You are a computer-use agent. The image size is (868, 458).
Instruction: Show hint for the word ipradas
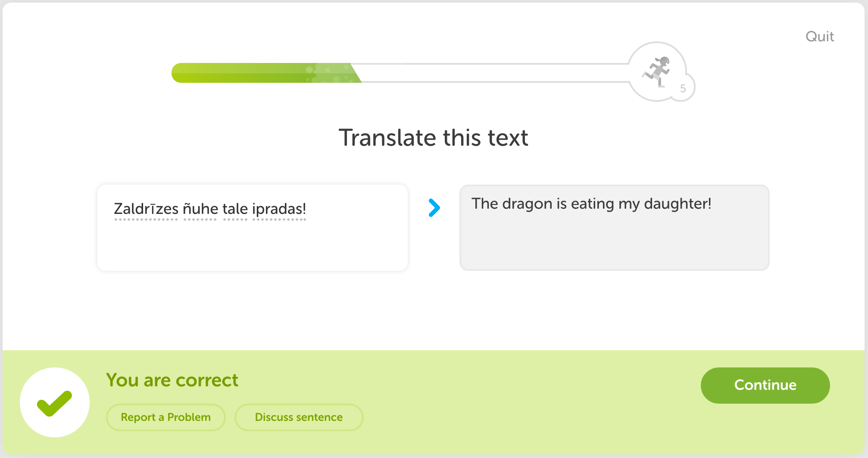pos(279,209)
